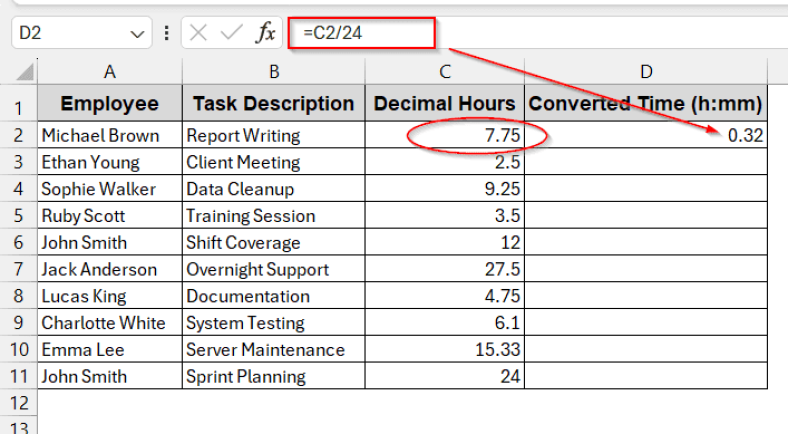
Task: Select the cell with value 15.33
Action: click(445, 349)
